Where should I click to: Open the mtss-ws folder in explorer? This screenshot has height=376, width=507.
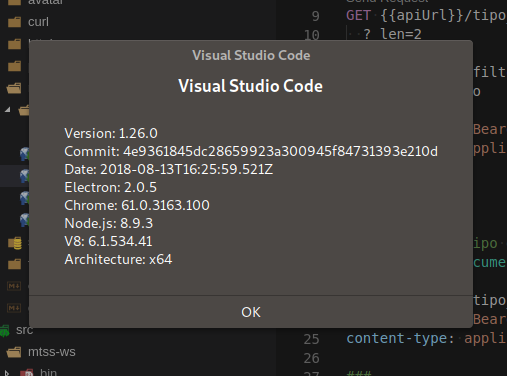coord(52,352)
